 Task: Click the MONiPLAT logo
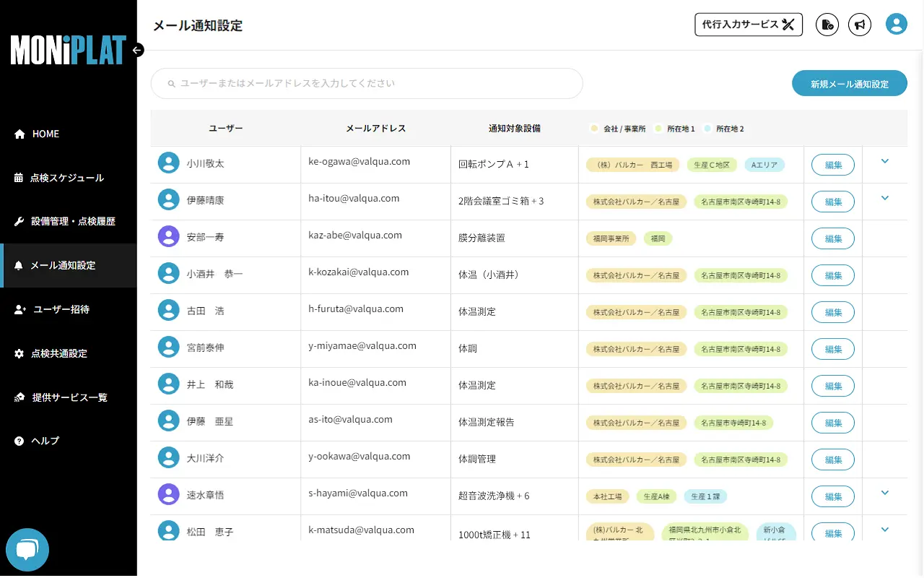click(68, 50)
